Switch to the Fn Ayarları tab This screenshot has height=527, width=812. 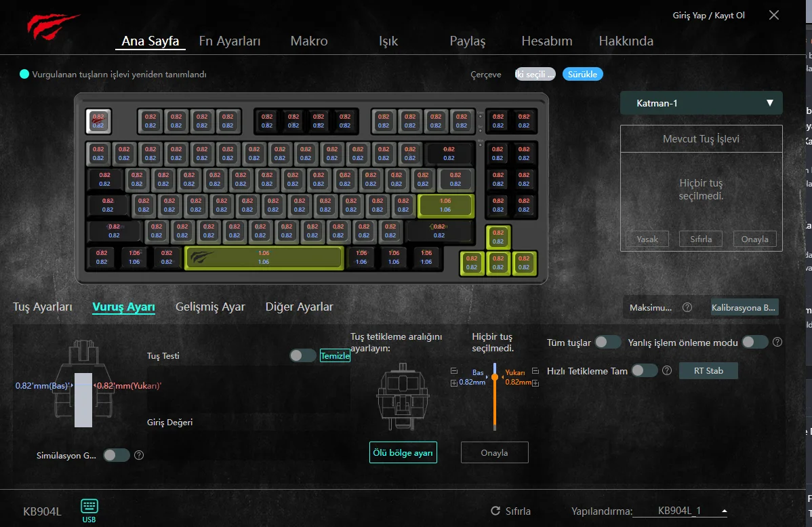[230, 41]
